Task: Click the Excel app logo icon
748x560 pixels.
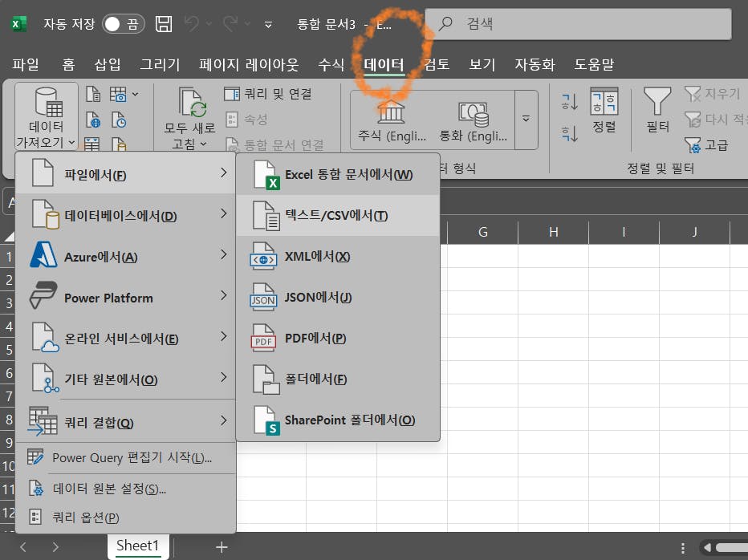Action: (18, 24)
